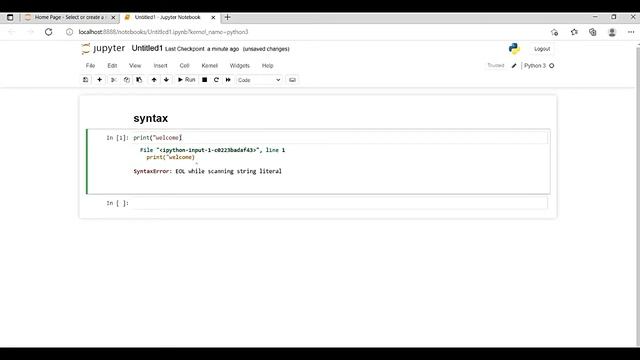Open the browser profile icon

[x=612, y=32]
